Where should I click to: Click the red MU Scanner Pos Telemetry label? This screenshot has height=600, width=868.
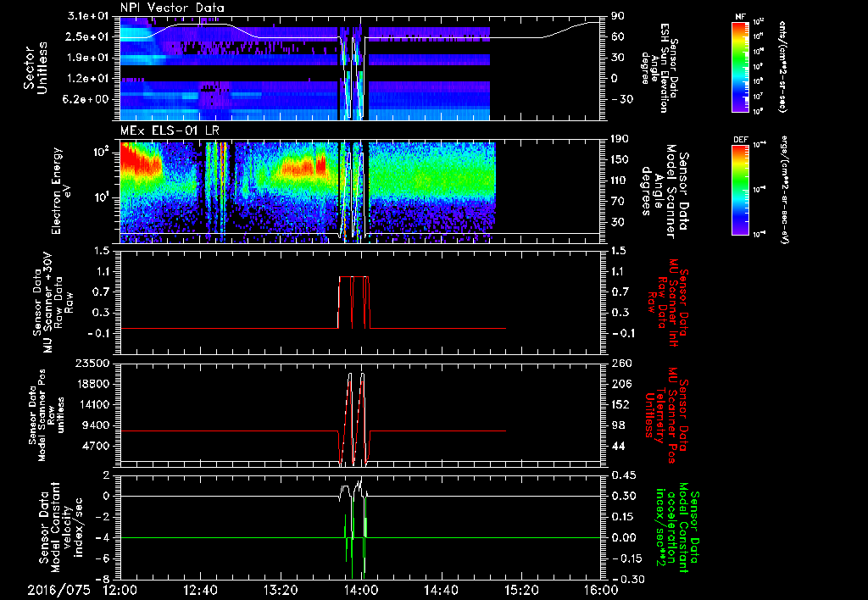(x=665, y=415)
